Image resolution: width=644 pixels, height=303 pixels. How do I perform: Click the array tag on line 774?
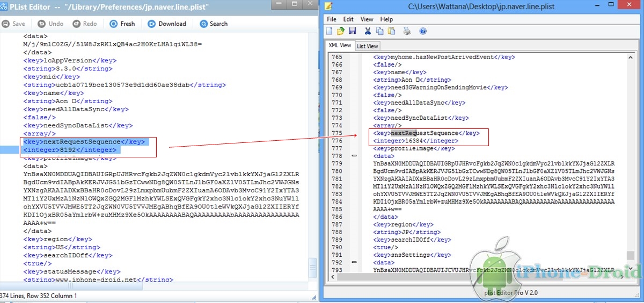click(387, 126)
